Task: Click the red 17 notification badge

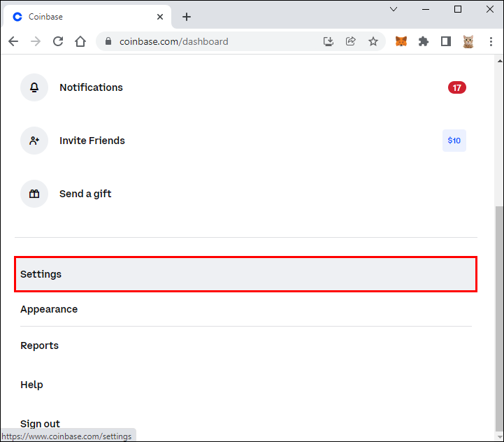Action: click(456, 87)
